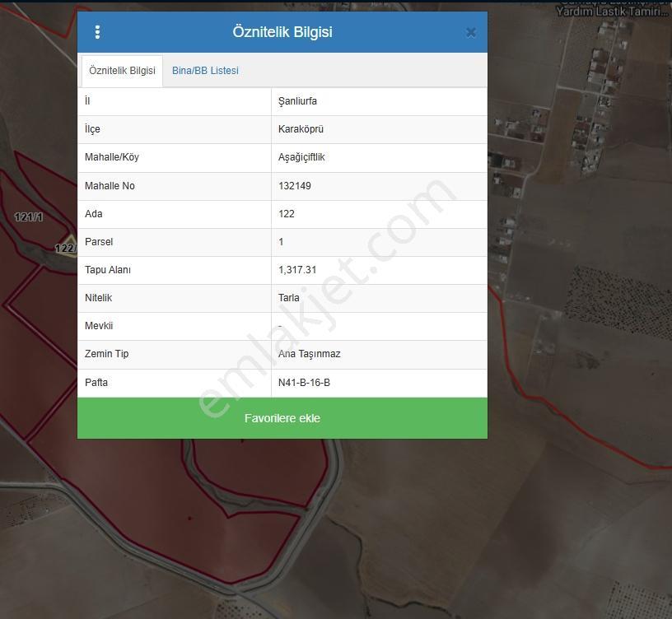Click the Yardım Lastik Tamiri map label
Viewport: 672px width, 619px height.
(x=612, y=12)
